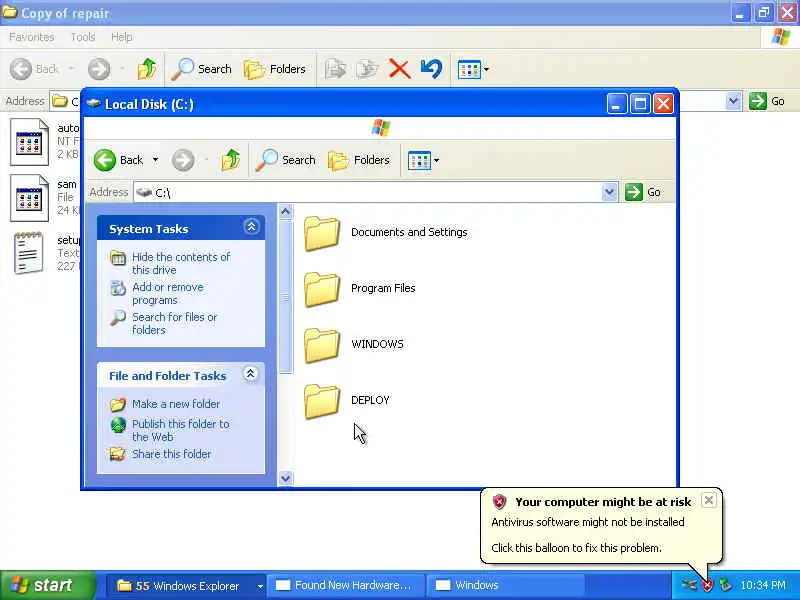Click 10:34 PM clock in tray
This screenshot has height=600, width=800.
(763, 585)
